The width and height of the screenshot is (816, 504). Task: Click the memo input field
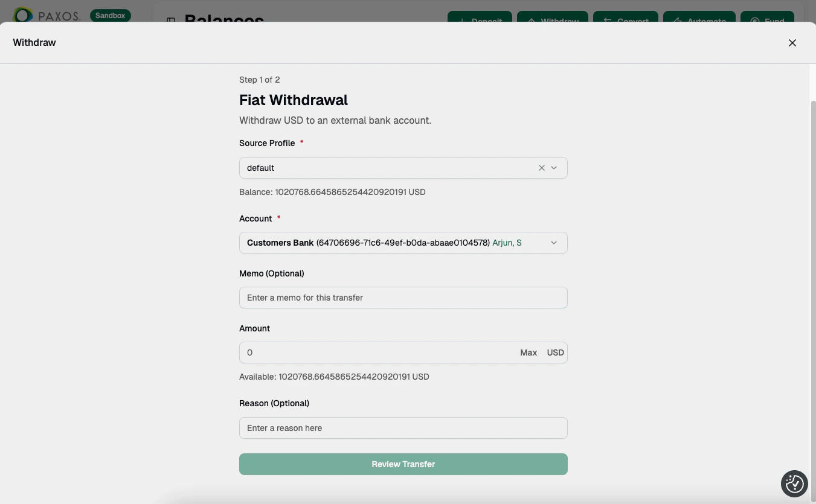click(403, 298)
